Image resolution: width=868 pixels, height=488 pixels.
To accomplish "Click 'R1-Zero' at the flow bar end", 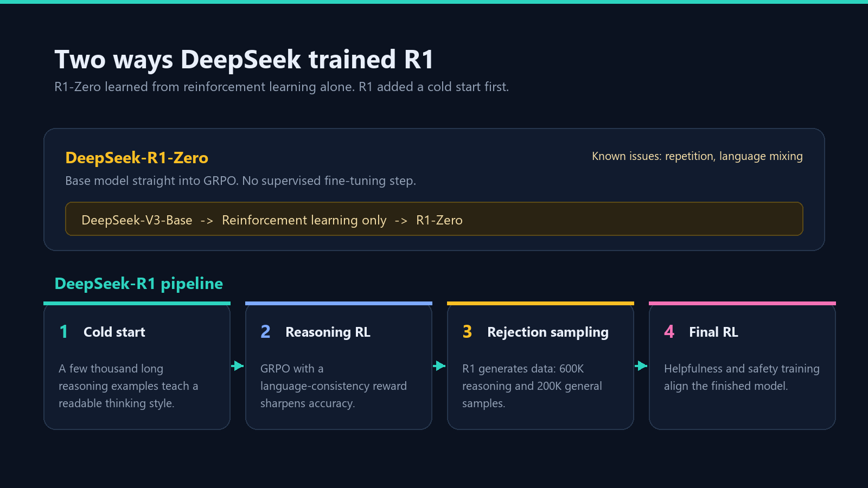I will click(x=439, y=220).
